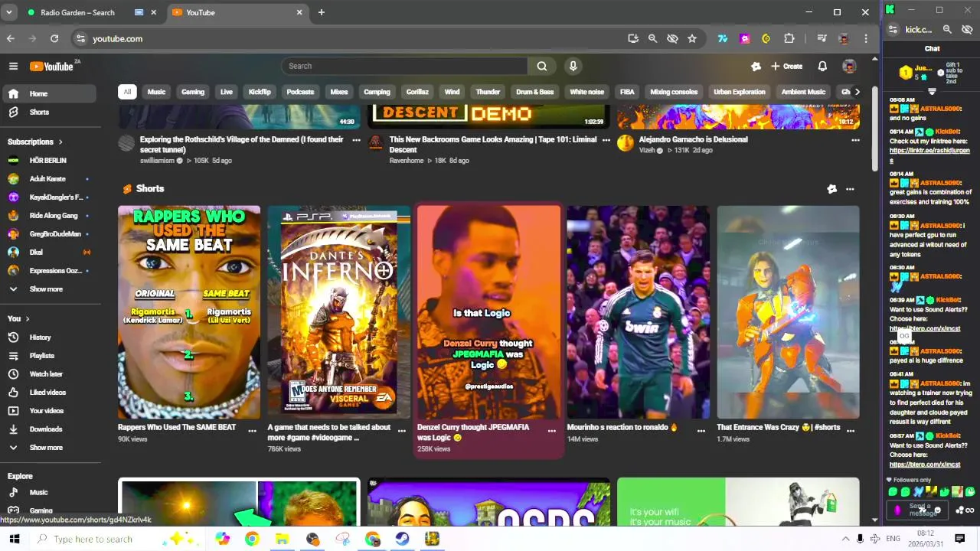Open the Windows notification center icon
The width and height of the screenshot is (980, 551).
tap(959, 539)
